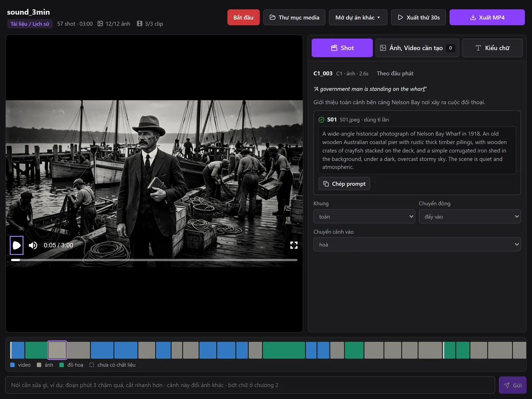This screenshot has width=532, height=399.
Task: Open the Khung dropdown set to toàn
Action: point(364,216)
